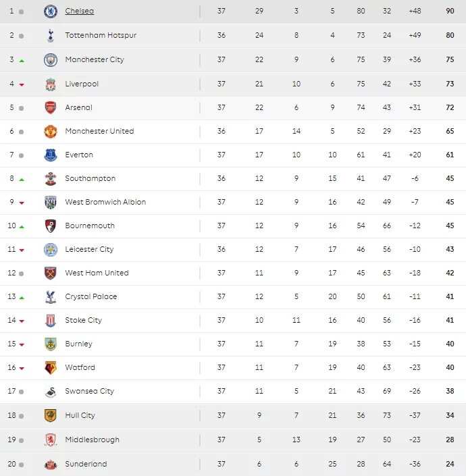Select the Manchester City badge
466x476 pixels.
coord(51,59)
